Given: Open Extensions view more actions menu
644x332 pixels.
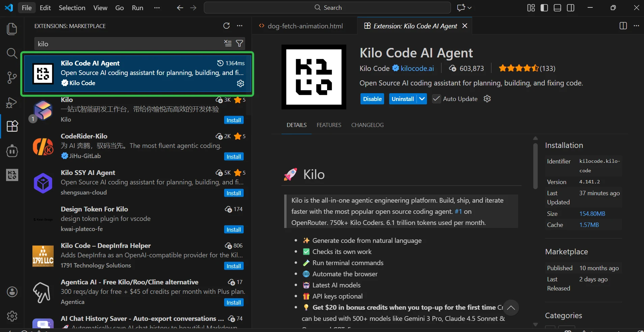Looking at the screenshot, I should point(240,26).
